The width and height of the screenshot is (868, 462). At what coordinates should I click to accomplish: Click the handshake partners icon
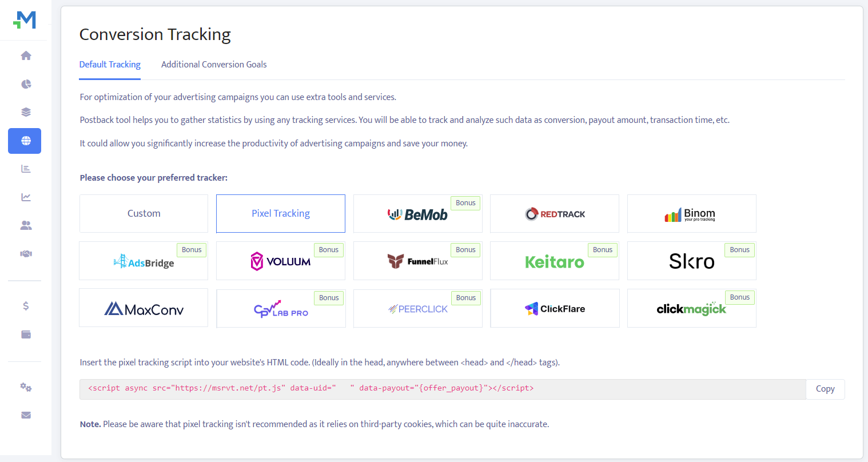point(26,254)
